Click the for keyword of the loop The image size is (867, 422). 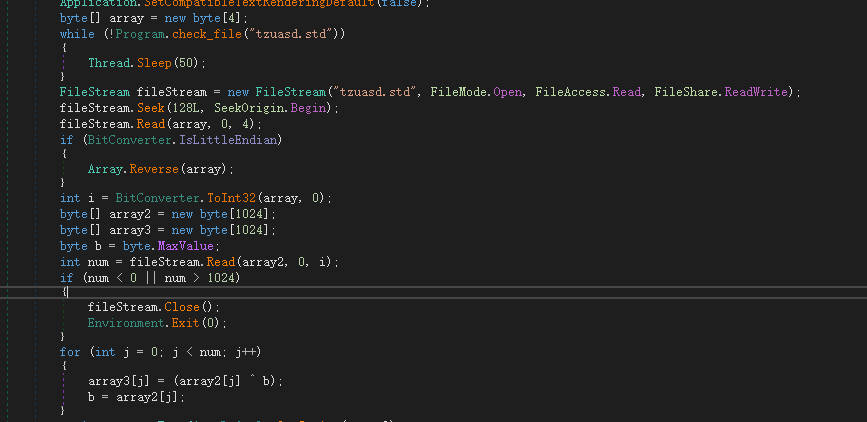(70, 352)
